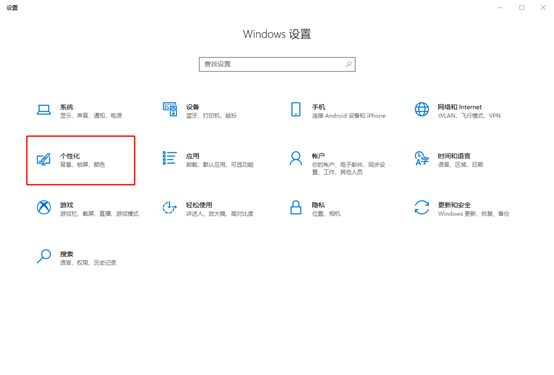Click the WLAN、飞行模式、VPN description
This screenshot has width=554, height=375.
coord(469,116)
